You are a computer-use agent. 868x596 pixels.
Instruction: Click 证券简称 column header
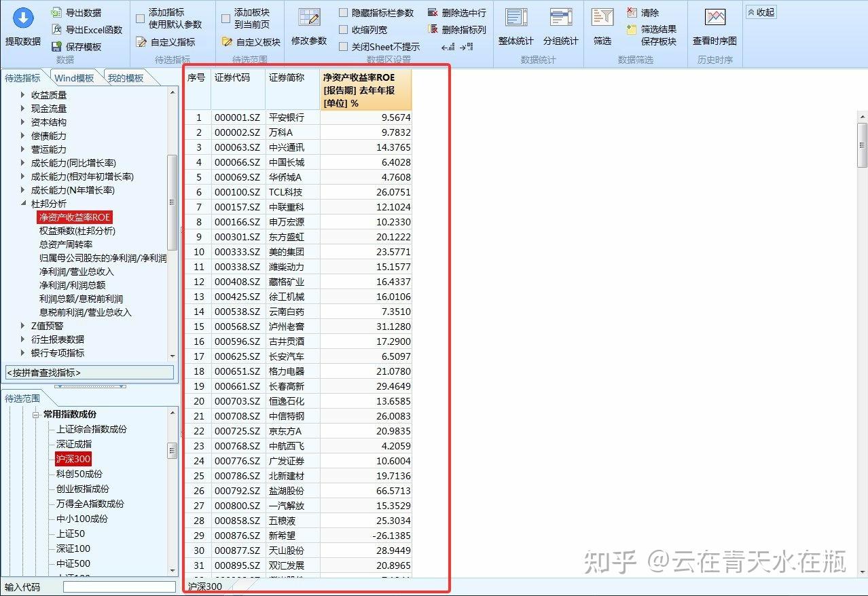293,88
